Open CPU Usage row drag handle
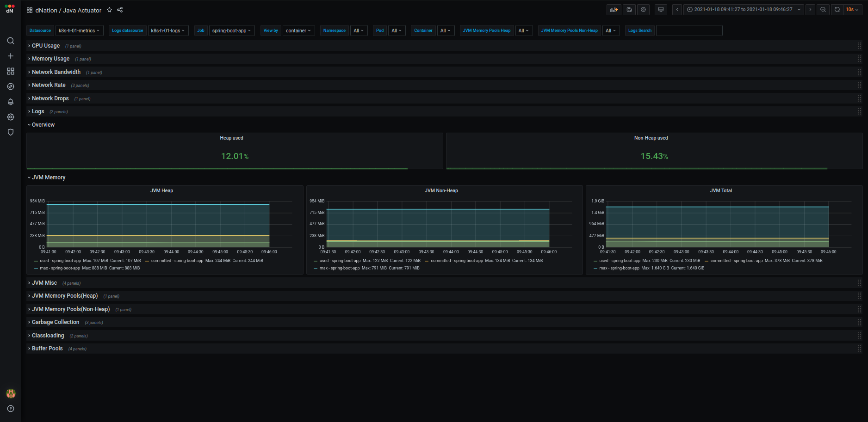 pyautogui.click(x=859, y=46)
